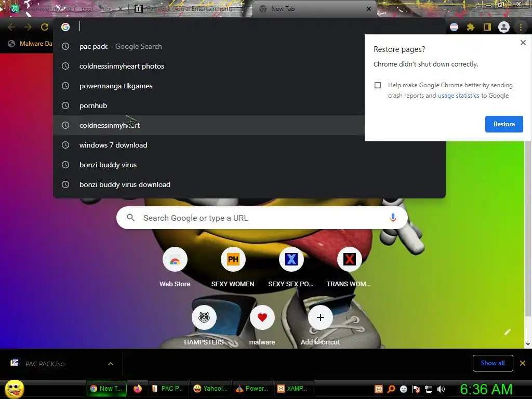532x399 pixels.
Task: Customize this page with the pencil icon
Action: click(x=507, y=332)
